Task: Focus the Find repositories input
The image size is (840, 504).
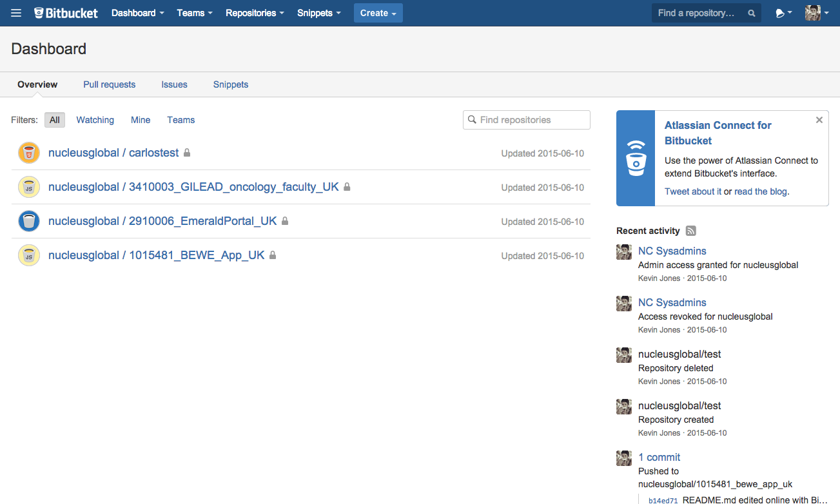Action: 526,120
